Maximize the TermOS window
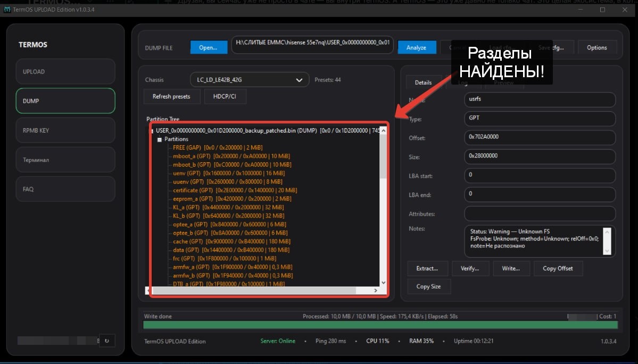 (602, 10)
